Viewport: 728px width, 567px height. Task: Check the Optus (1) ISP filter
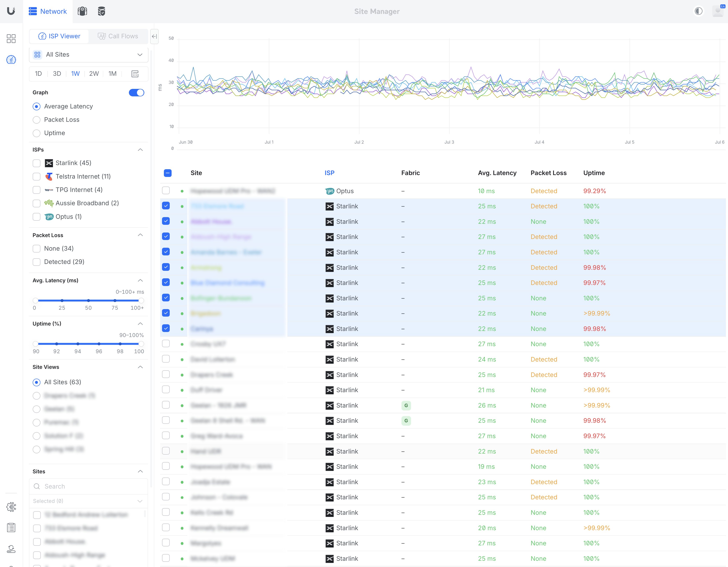coord(37,216)
